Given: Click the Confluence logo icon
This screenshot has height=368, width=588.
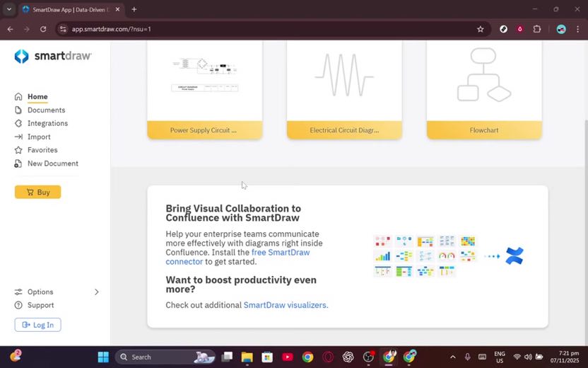Looking at the screenshot, I should pos(514,255).
